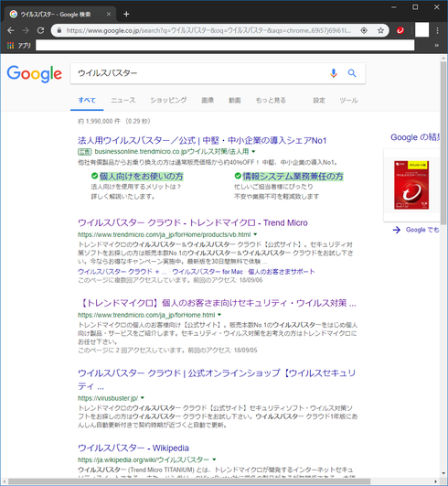This screenshot has width=448, height=486.
Task: Click the Google logo
Action: pyautogui.click(x=35, y=74)
